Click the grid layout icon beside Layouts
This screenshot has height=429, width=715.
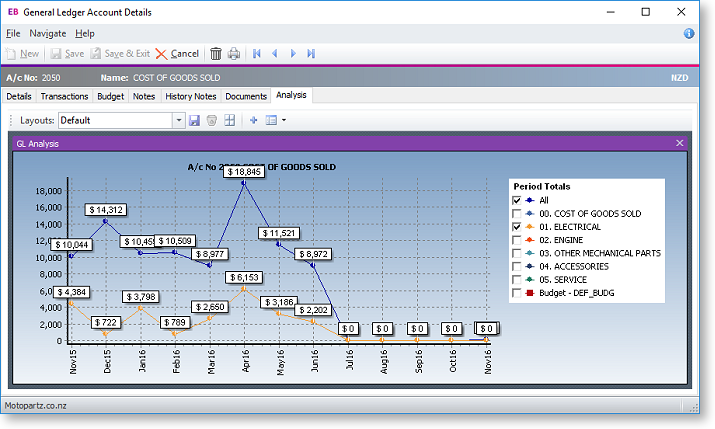230,120
